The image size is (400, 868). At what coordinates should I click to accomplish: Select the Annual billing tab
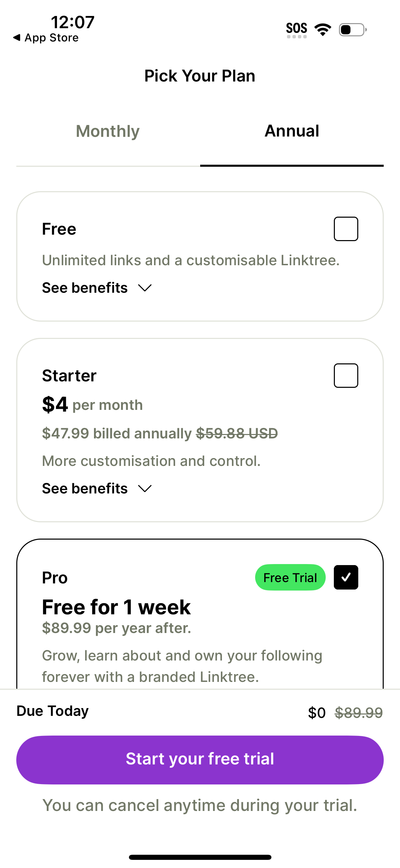tap(291, 131)
